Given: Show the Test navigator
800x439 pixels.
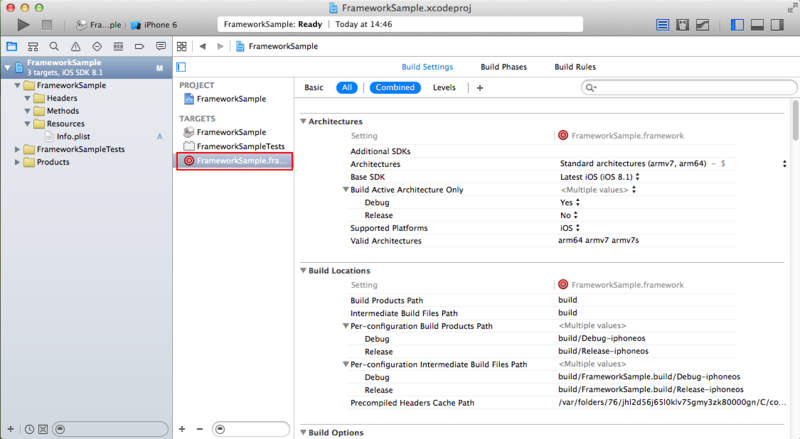Looking at the screenshot, I should pos(97,46).
